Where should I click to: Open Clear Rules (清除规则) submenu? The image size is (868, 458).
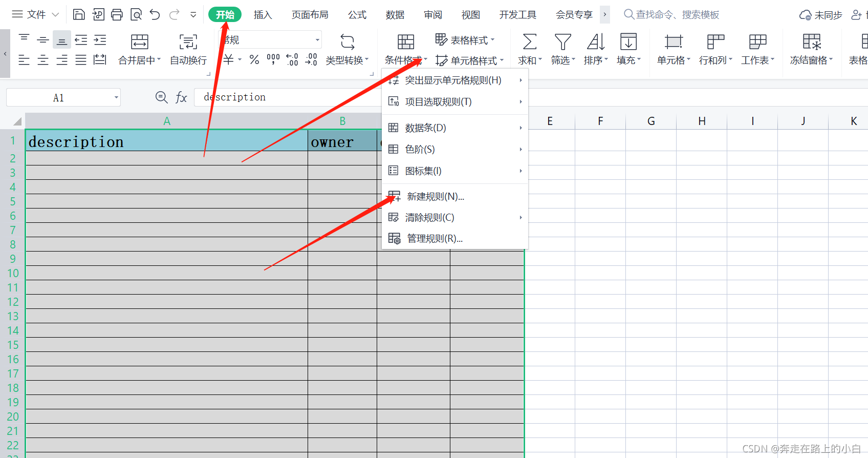click(x=454, y=217)
